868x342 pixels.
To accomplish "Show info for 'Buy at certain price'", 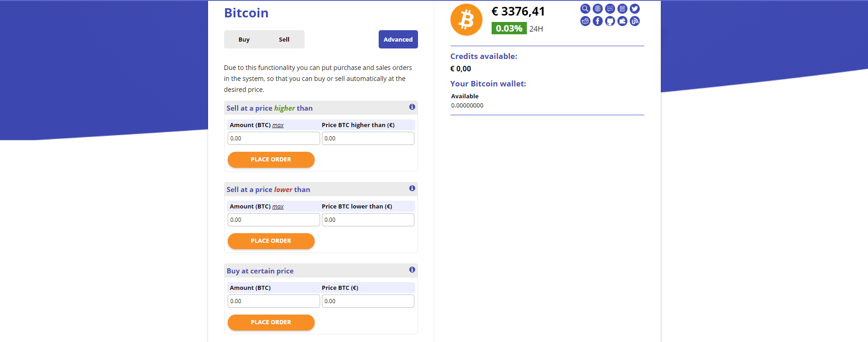I will [x=412, y=270].
